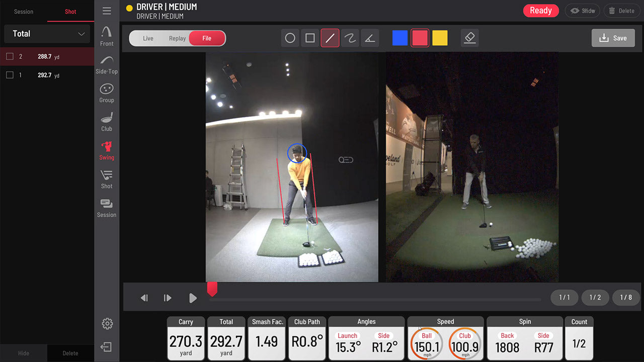This screenshot has width=644, height=362.
Task: Click the Save button
Action: tap(613, 38)
